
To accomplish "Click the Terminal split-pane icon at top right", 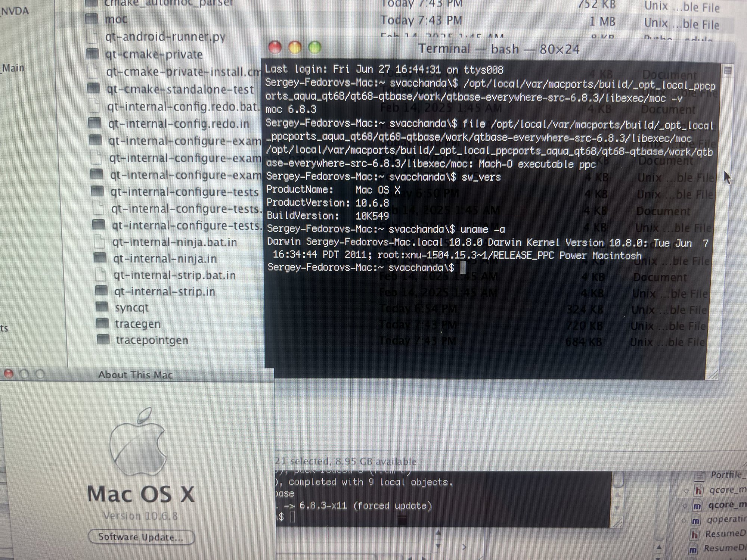I will (727, 70).
